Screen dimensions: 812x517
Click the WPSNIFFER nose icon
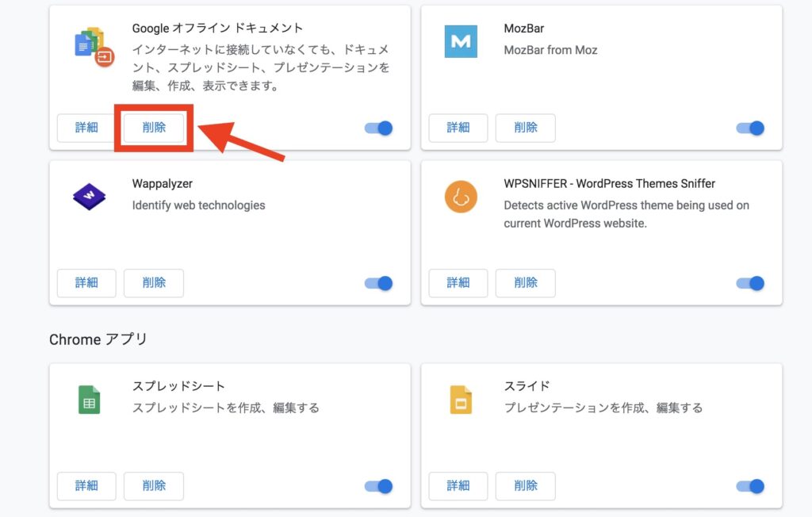[461, 197]
